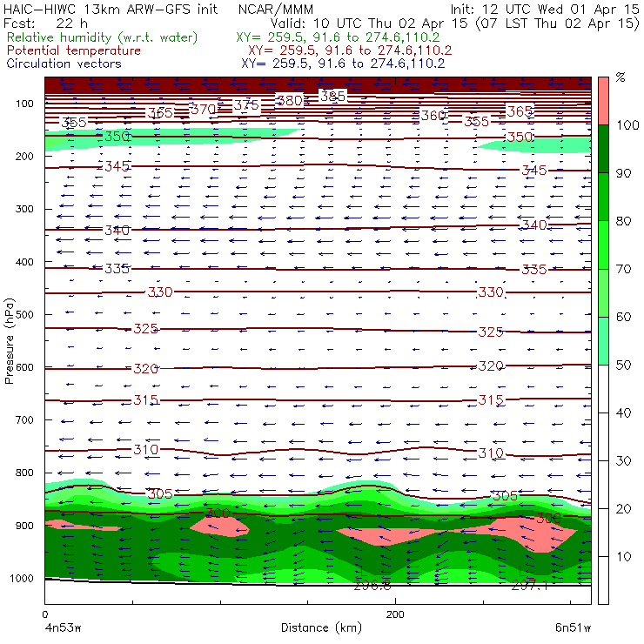Pick the 80–90 green colorbar segment
644x644 pixels.
(603, 197)
